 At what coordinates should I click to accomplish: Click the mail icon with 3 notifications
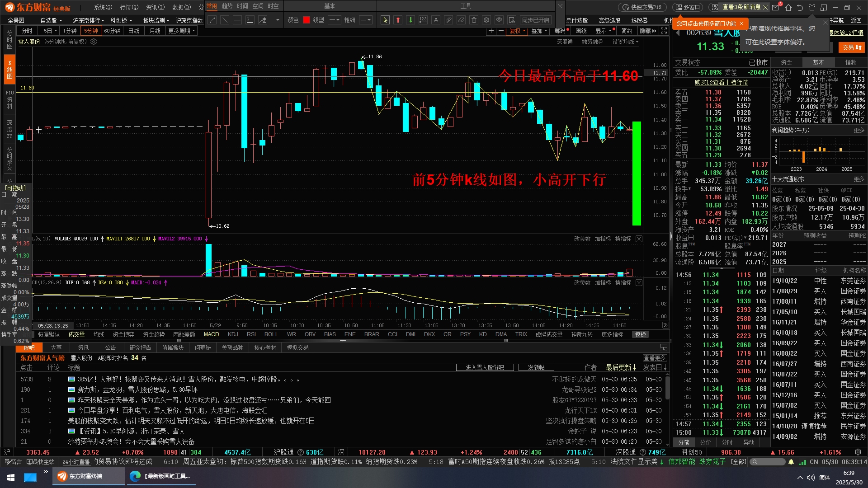point(776,7)
